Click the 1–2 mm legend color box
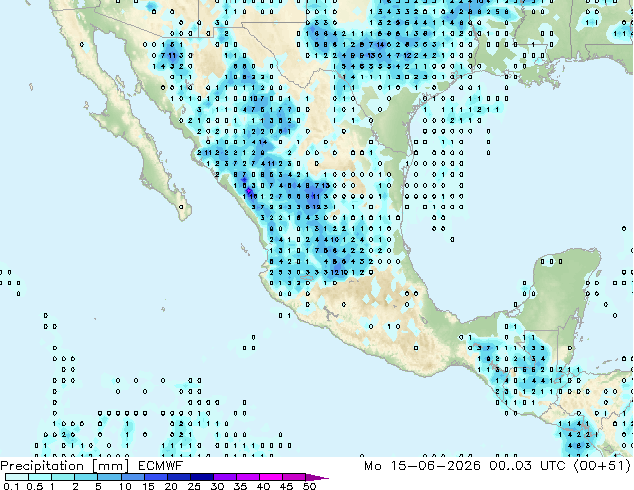634x490 pixels. tap(63, 477)
